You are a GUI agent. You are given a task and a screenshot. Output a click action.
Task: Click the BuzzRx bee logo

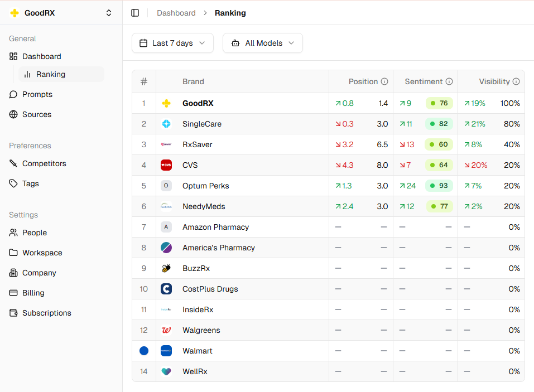pyautogui.click(x=166, y=268)
